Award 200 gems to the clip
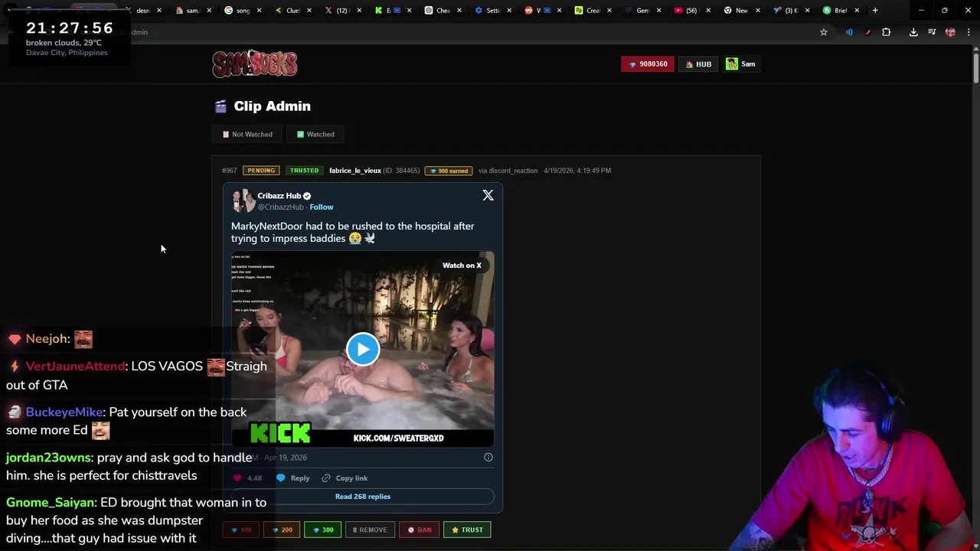 pos(282,530)
